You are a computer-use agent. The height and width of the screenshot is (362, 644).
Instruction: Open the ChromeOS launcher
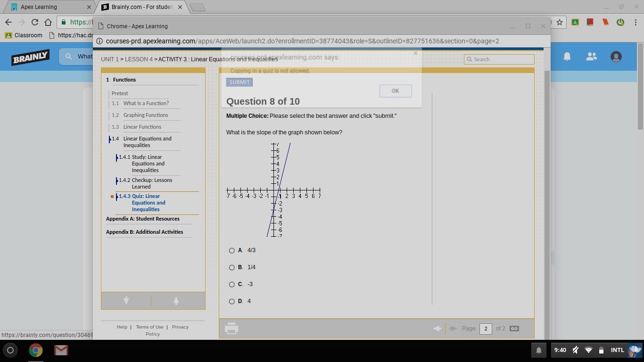[x=10, y=350]
